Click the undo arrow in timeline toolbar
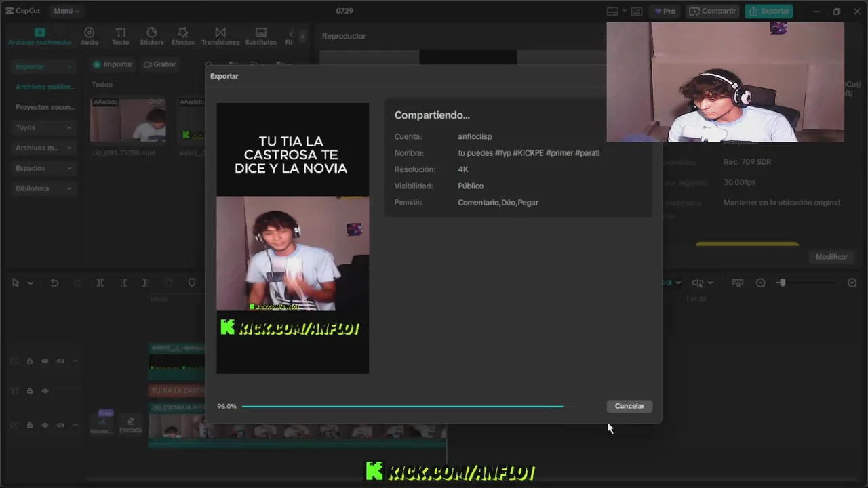The width and height of the screenshot is (868, 488). point(54,283)
